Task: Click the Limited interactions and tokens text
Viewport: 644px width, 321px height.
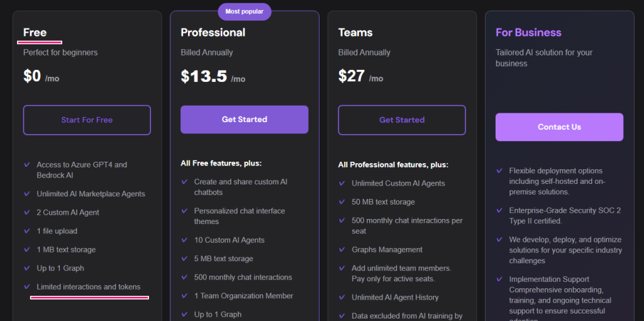Action: (x=89, y=287)
